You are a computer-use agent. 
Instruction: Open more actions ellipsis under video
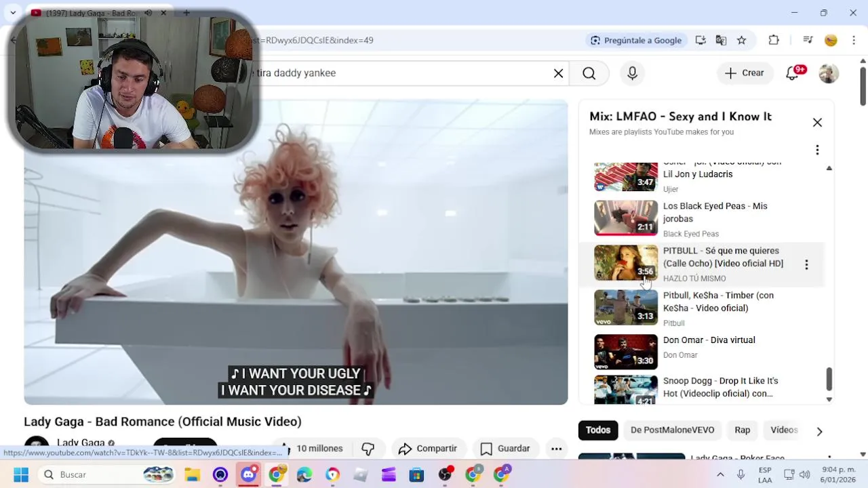pos(556,448)
